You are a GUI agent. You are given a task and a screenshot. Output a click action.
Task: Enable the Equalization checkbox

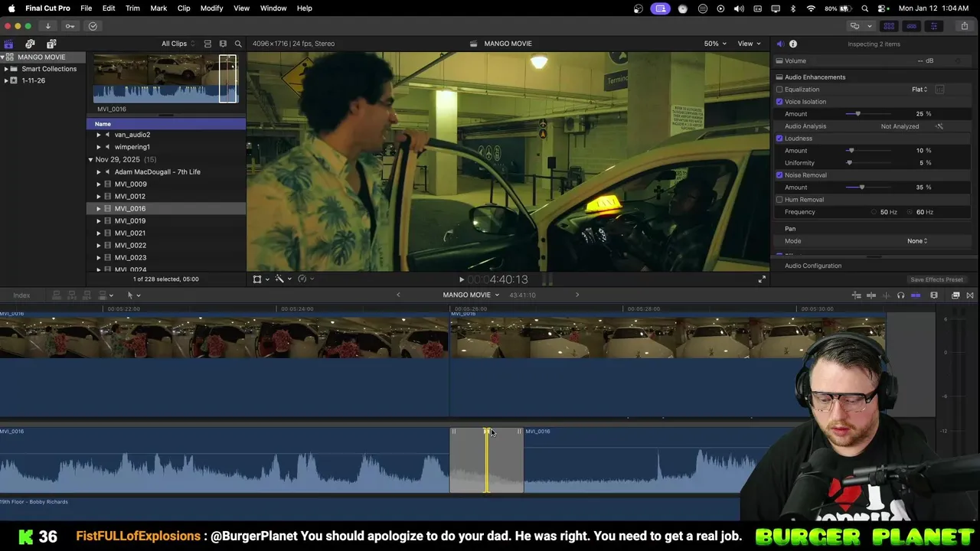click(779, 90)
